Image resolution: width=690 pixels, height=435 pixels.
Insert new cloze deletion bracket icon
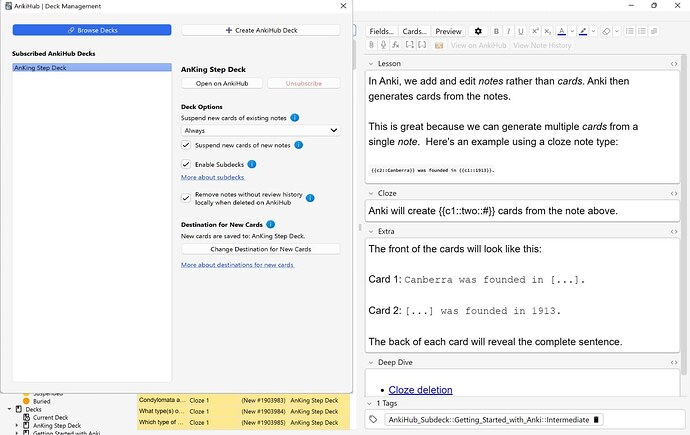410,45
